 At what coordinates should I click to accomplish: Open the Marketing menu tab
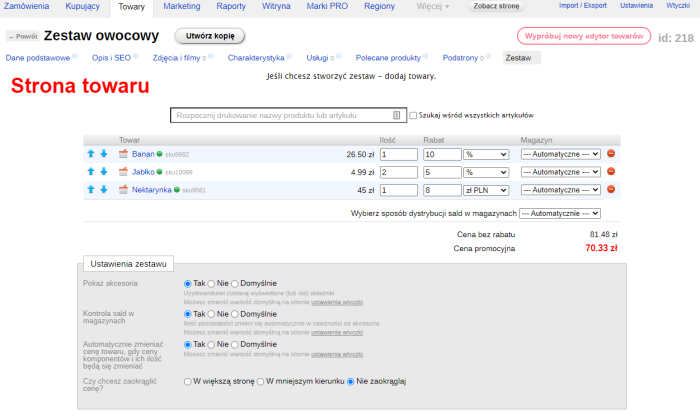coord(181,7)
